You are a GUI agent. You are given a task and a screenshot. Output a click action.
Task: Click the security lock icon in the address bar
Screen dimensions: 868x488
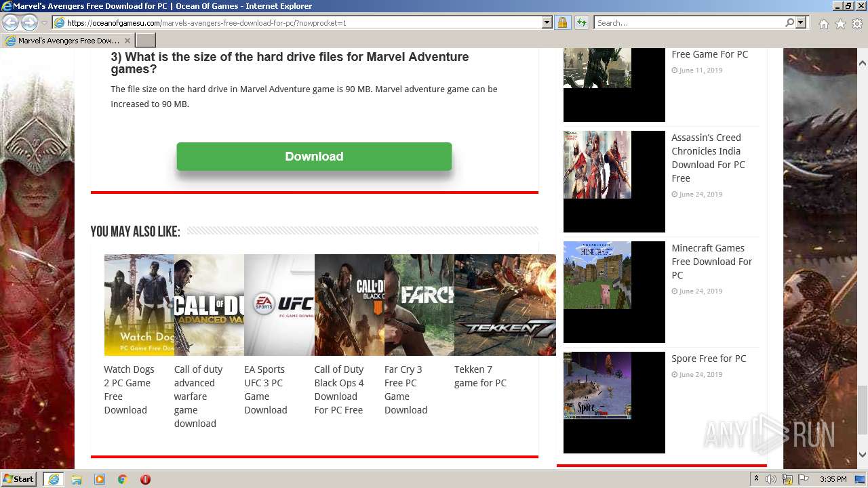click(562, 22)
